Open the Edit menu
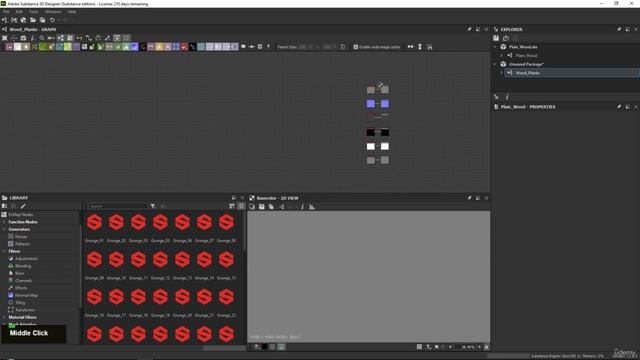Viewport: 640px width, 360px height. [x=19, y=12]
